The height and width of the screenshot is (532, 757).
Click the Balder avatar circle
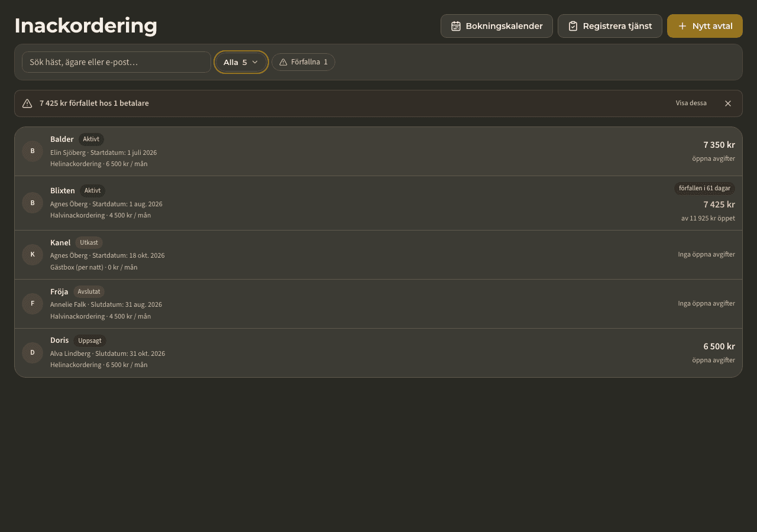pyautogui.click(x=33, y=151)
